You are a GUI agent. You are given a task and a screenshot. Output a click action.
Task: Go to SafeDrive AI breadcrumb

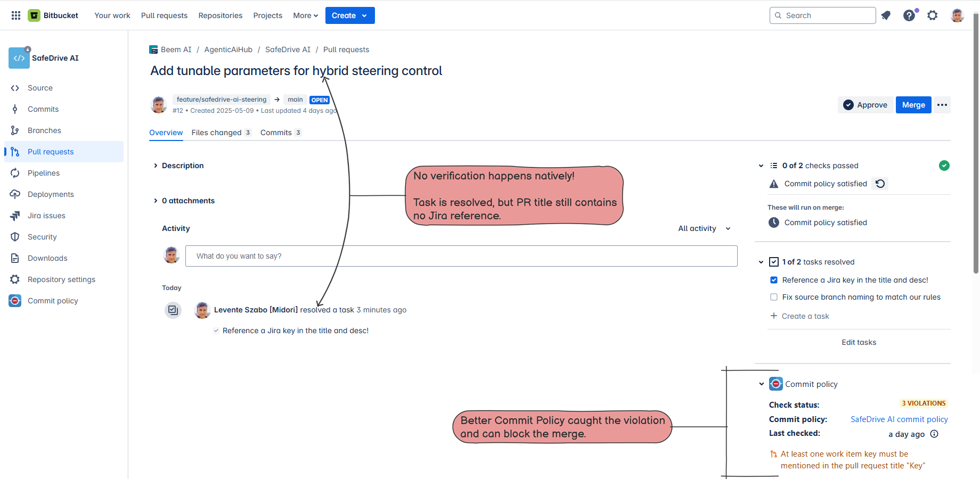click(x=288, y=49)
